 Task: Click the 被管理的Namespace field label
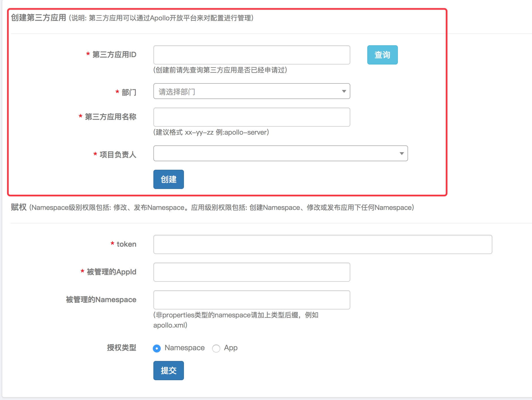(x=101, y=300)
